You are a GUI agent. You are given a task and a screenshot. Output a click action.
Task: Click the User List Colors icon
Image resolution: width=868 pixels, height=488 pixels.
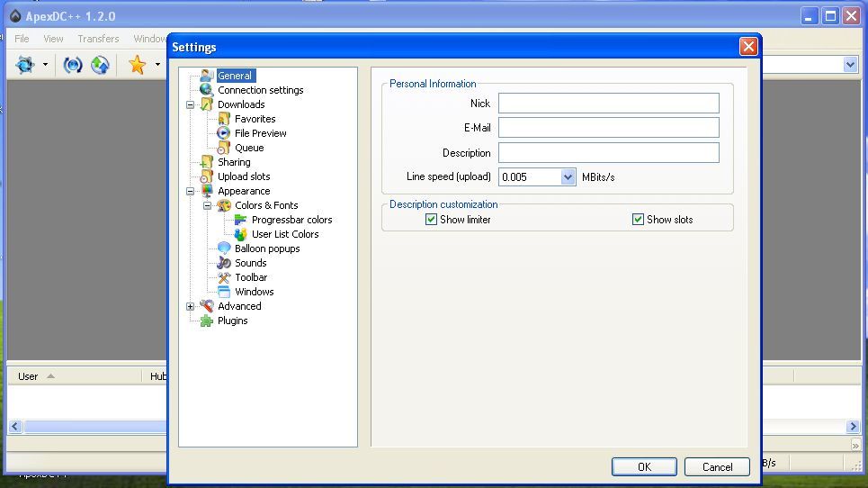(x=241, y=234)
